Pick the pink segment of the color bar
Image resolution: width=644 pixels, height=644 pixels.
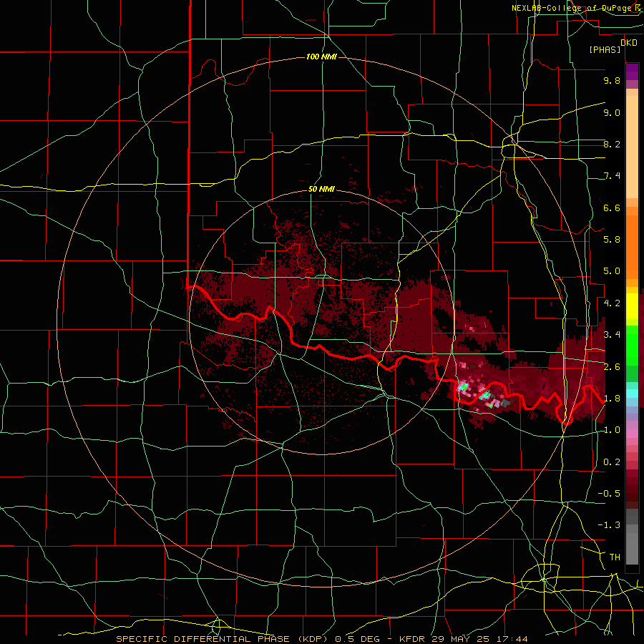(x=632, y=434)
